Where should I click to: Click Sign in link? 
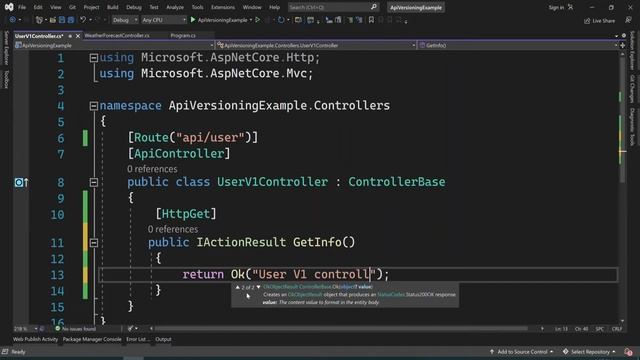tap(556, 7)
